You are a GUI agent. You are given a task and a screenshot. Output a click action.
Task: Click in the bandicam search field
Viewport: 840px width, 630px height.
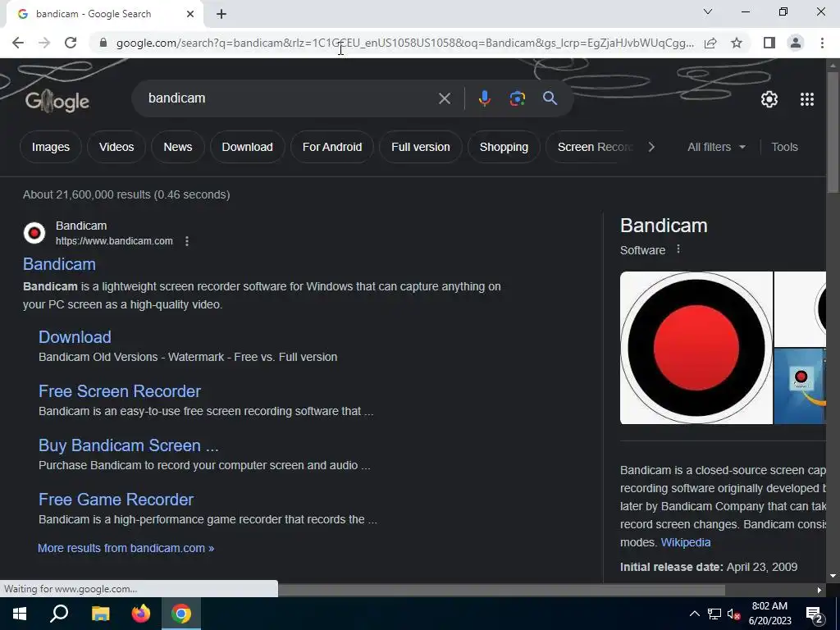(290, 98)
